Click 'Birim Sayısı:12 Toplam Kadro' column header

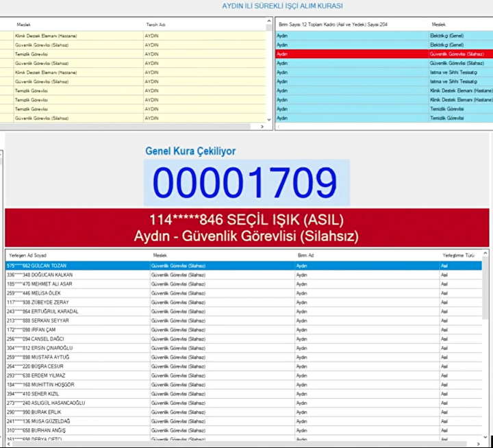[x=333, y=25]
